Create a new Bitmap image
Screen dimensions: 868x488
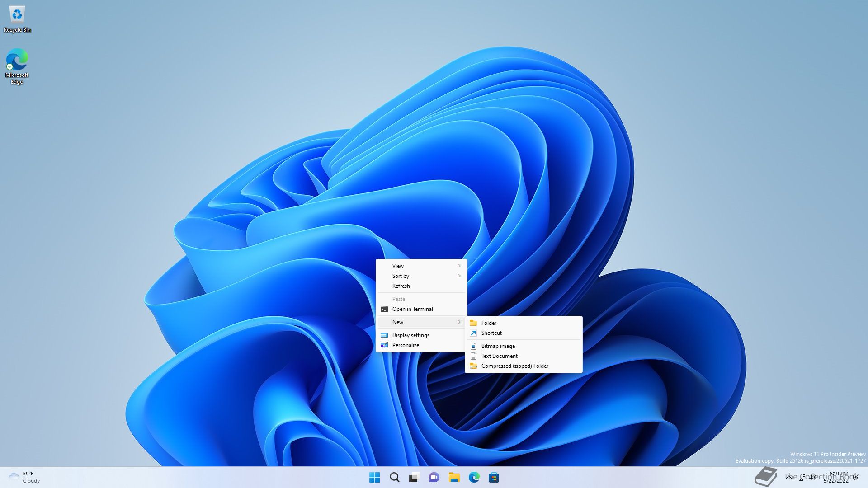pyautogui.click(x=524, y=346)
